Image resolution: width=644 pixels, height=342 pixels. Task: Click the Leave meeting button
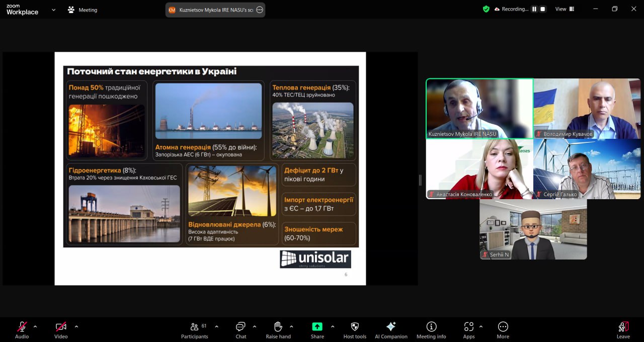[x=623, y=329]
